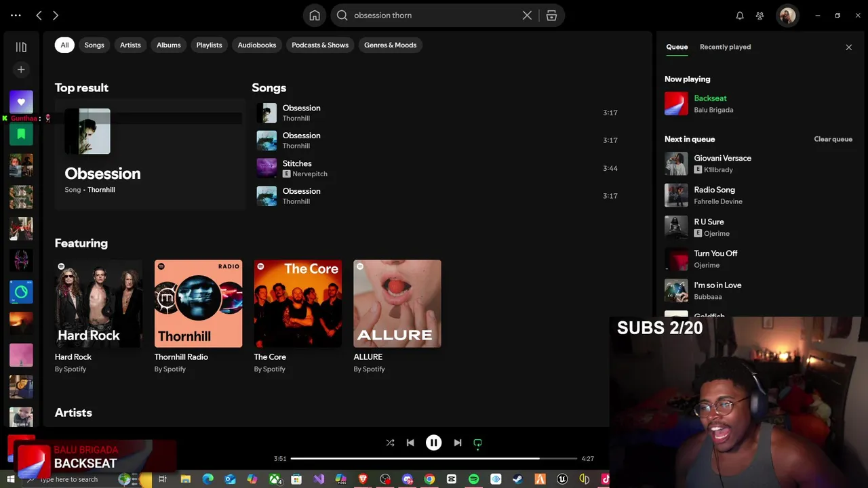Skip to the previous track
Viewport: 868px width, 488px height.
410,443
